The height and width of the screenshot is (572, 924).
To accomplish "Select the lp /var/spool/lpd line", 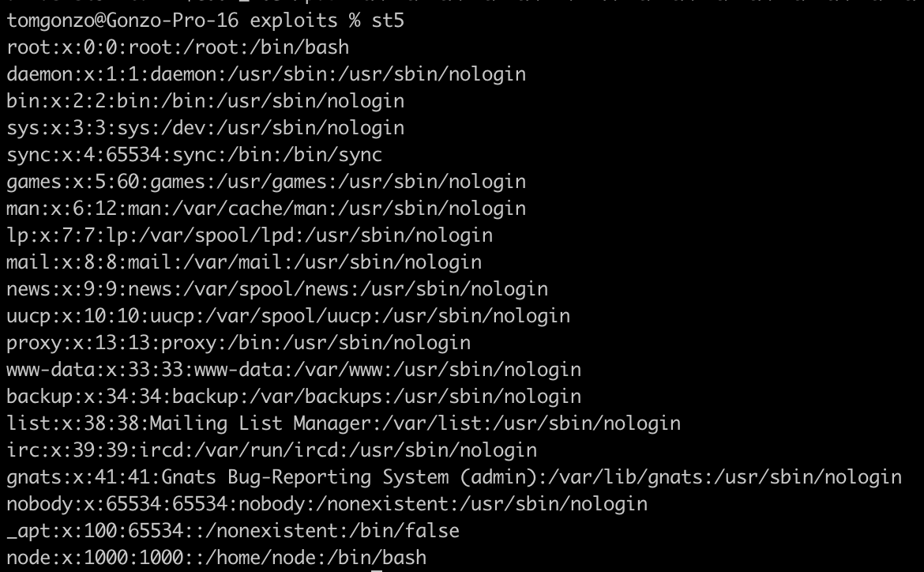I will (250, 235).
